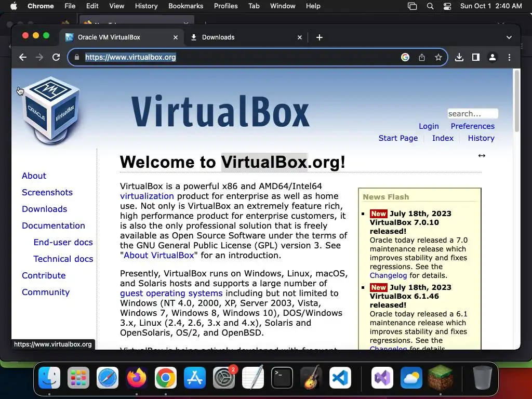Select the Oracle VM VirtualBox tab
Screen dimensions: 532x399
coord(122,37)
